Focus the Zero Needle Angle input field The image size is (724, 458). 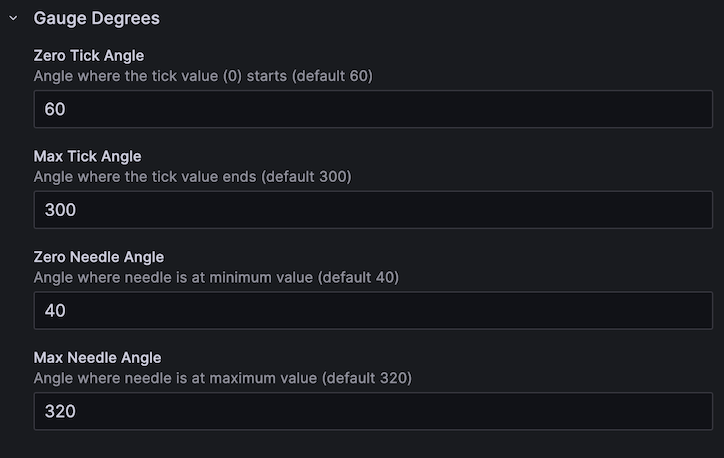pos(372,311)
